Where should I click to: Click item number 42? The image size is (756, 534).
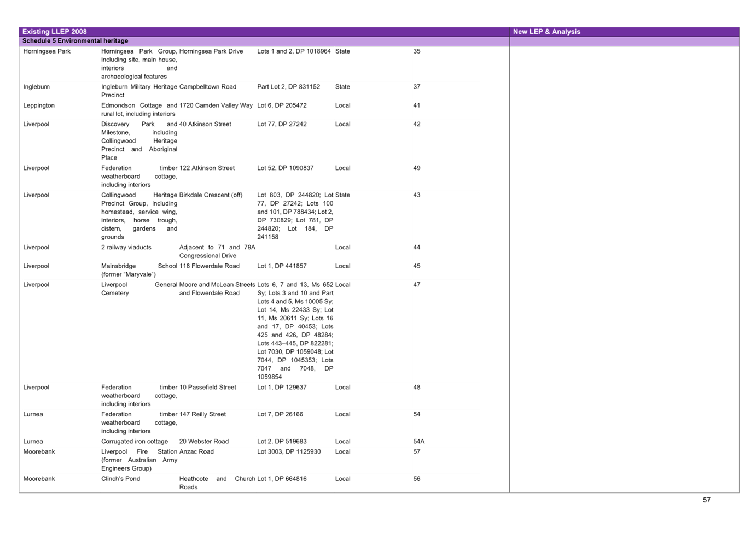417,124
